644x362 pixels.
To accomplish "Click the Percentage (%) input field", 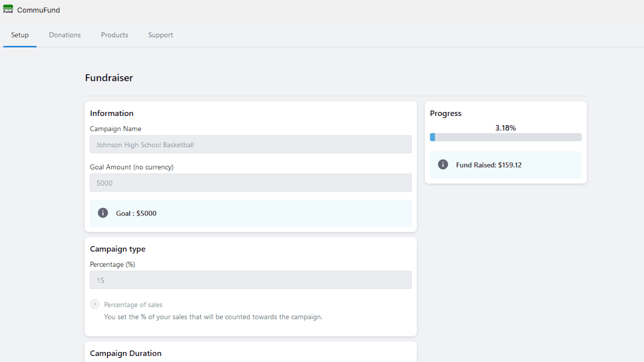I will (x=250, y=280).
